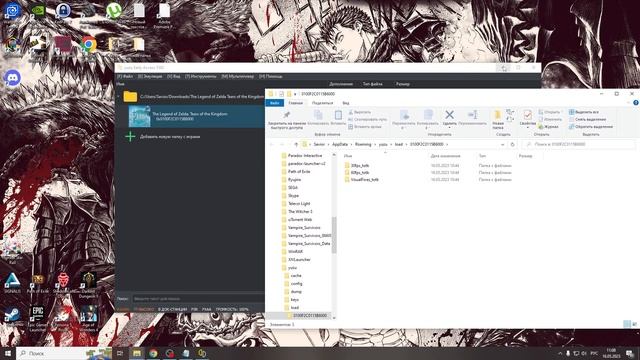Click Добавить новую папку с играми in yuzu
This screenshot has height=360, width=640.
(x=170, y=137)
